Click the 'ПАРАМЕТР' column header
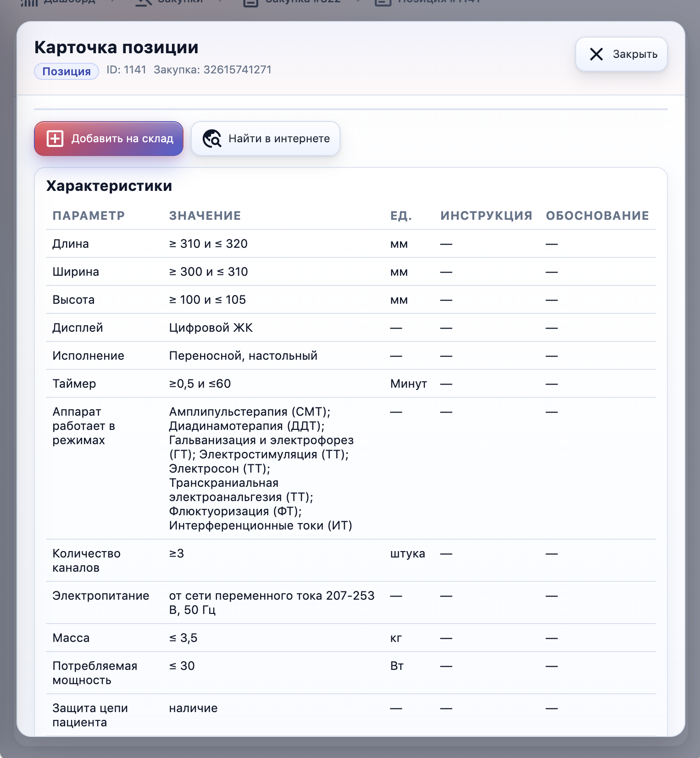Image resolution: width=700 pixels, height=758 pixels. pyautogui.click(x=89, y=216)
